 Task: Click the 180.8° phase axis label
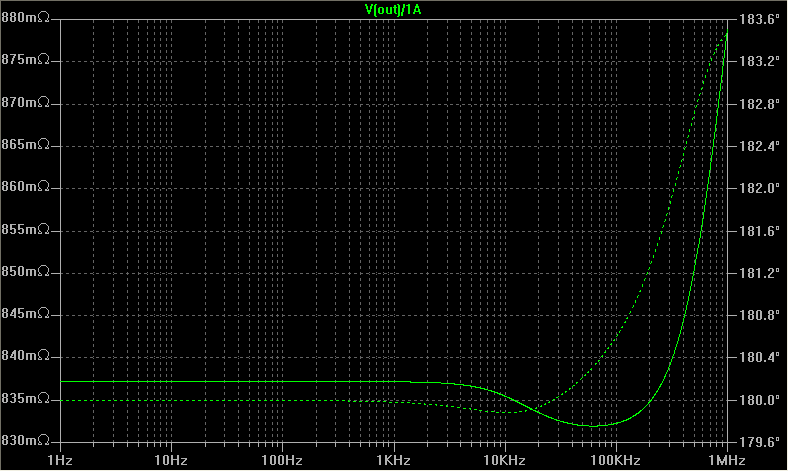(x=759, y=316)
